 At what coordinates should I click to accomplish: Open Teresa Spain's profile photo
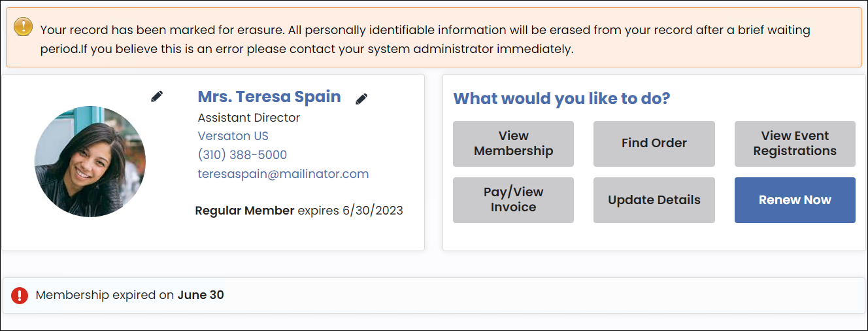click(90, 162)
